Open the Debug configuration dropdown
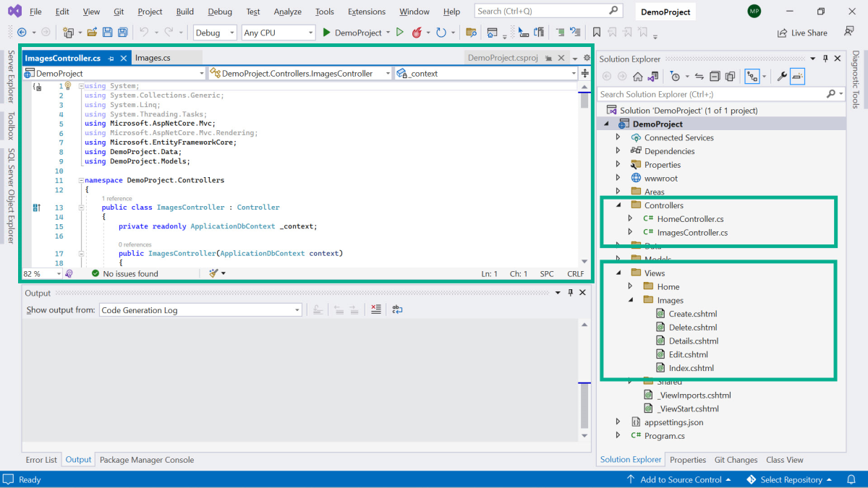Viewport: 868px width, 488px height. 215,33
